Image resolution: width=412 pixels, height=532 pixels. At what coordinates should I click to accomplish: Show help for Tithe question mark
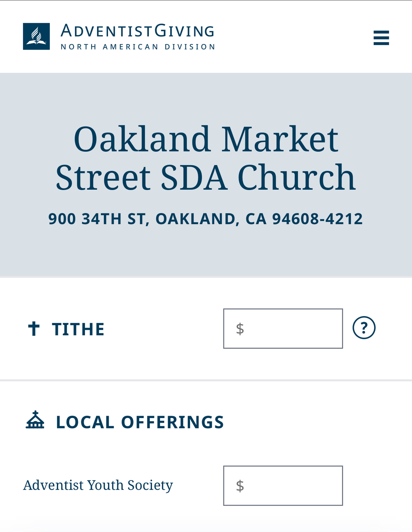pyautogui.click(x=364, y=327)
